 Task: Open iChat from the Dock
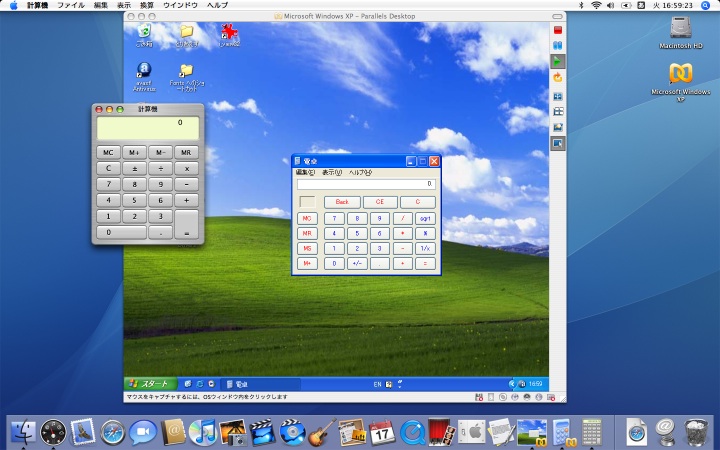pos(142,432)
